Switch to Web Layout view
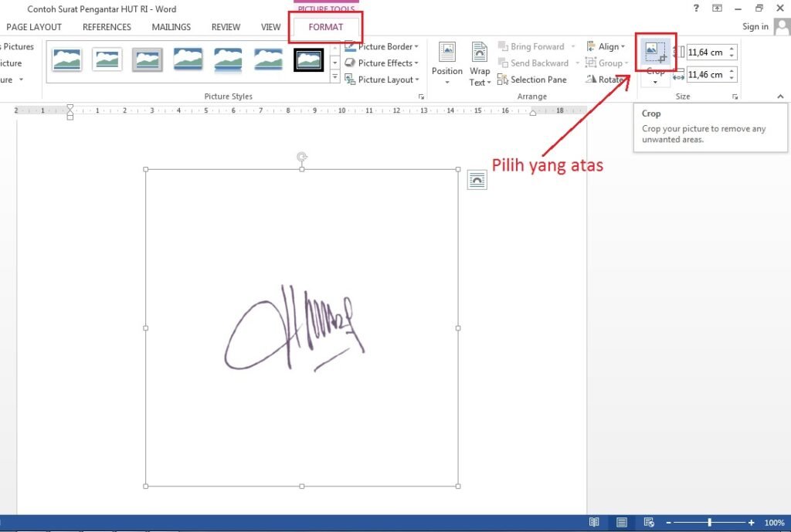Viewport: 791px width, 532px height. click(x=649, y=523)
